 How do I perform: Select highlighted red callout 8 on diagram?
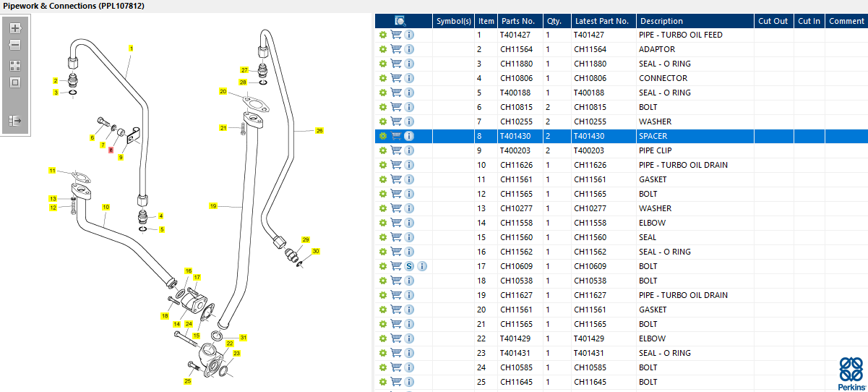[x=111, y=150]
